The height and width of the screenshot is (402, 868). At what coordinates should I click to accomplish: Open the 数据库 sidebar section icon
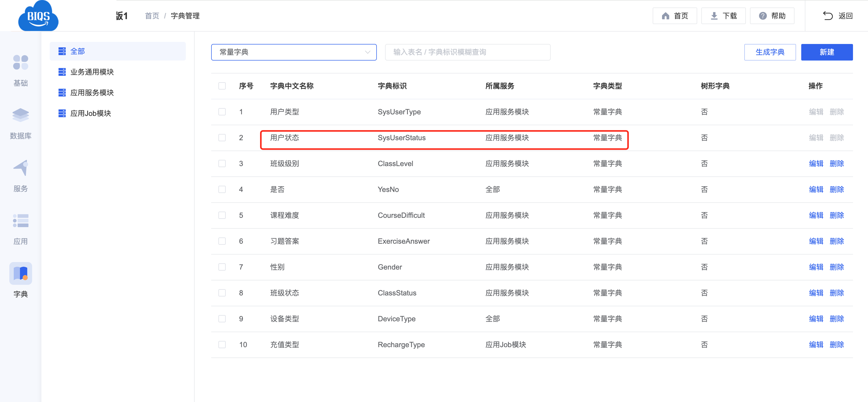20,115
